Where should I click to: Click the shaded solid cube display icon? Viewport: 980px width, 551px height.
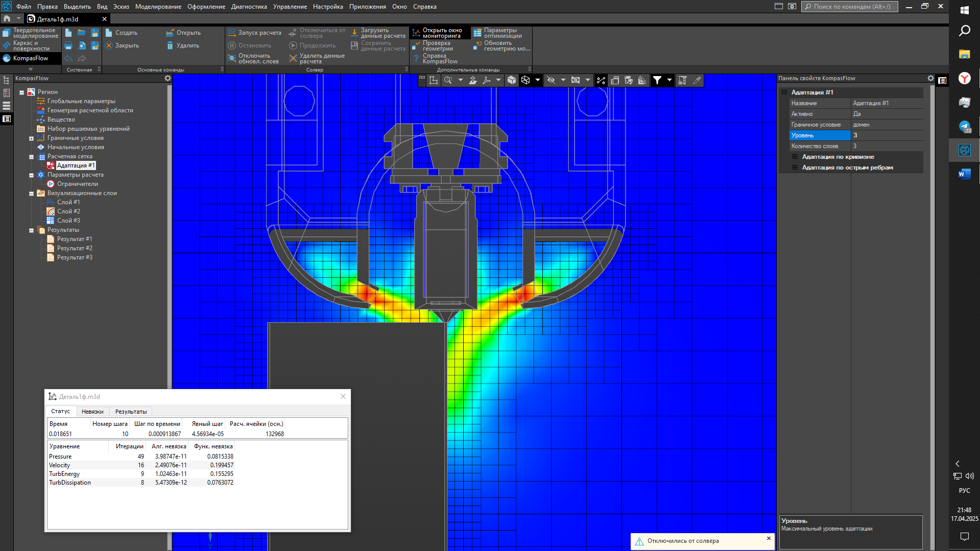pos(512,80)
